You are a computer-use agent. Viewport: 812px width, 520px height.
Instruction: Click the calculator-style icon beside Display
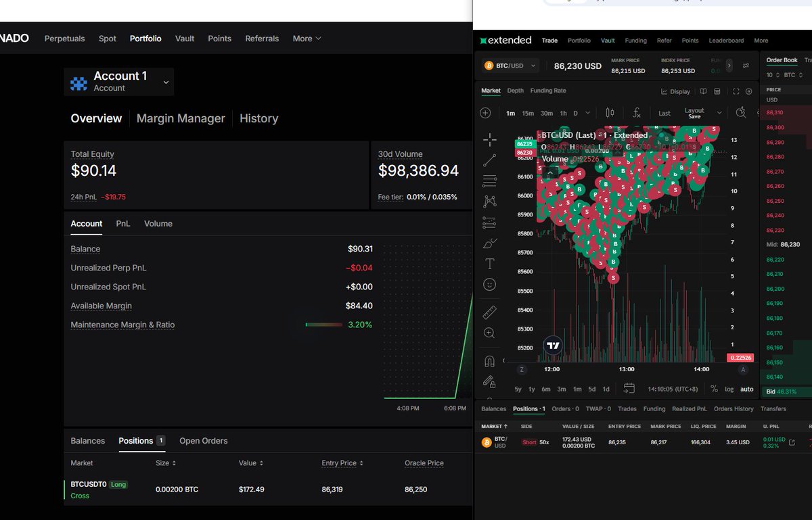click(x=718, y=91)
